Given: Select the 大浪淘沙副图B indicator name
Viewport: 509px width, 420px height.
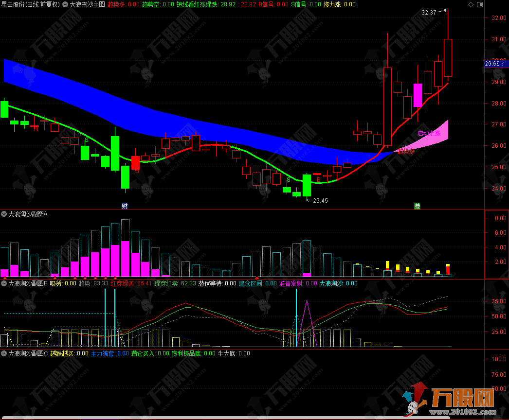Looking at the screenshot, I should click(x=28, y=283).
